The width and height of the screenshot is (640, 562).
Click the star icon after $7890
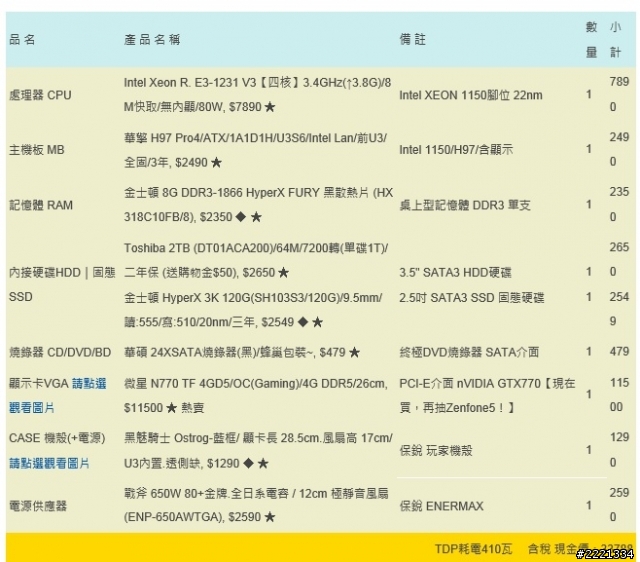tap(270, 107)
